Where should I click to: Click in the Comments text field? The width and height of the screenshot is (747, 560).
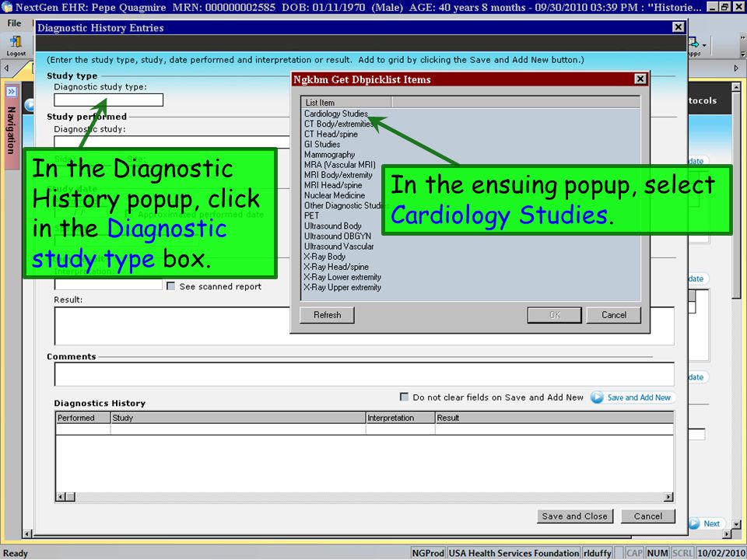(364, 374)
